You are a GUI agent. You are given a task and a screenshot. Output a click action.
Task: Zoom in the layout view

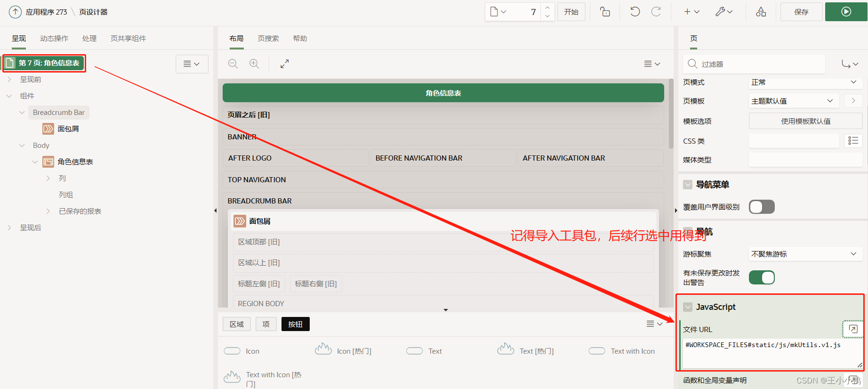pyautogui.click(x=254, y=64)
